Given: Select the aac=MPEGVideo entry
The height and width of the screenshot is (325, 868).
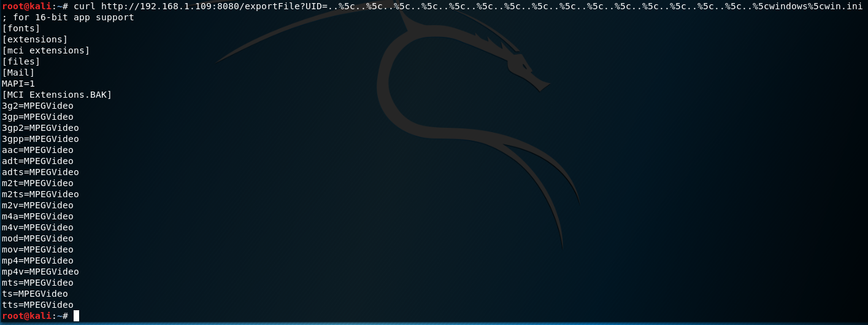Looking at the screenshot, I should [x=37, y=150].
